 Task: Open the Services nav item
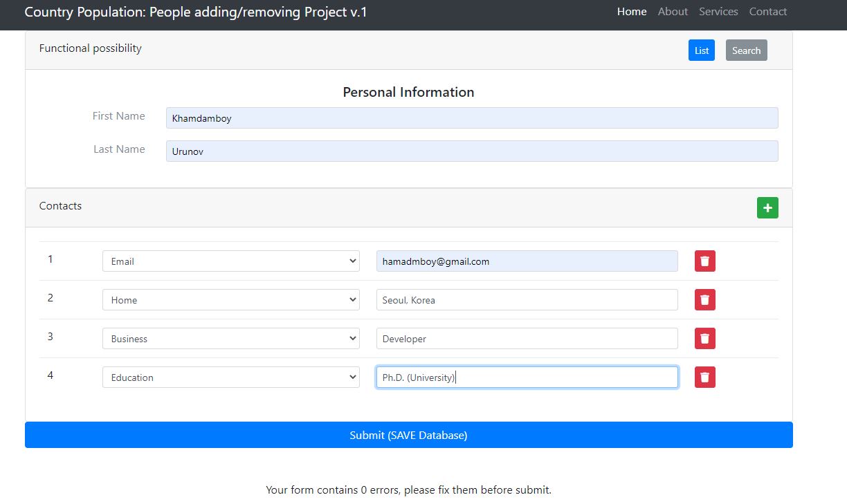tap(718, 12)
